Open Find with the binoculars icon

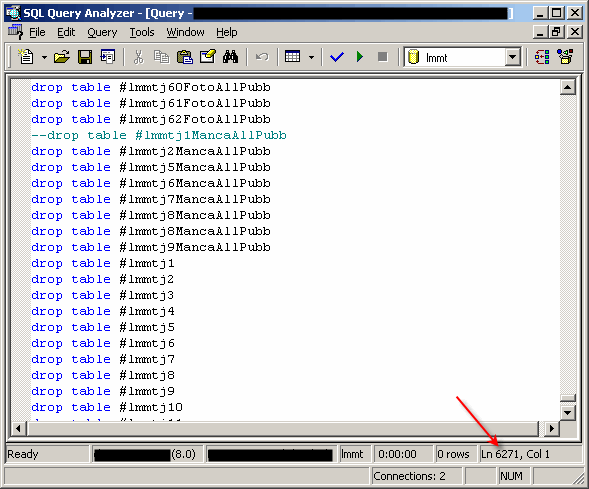[230, 57]
